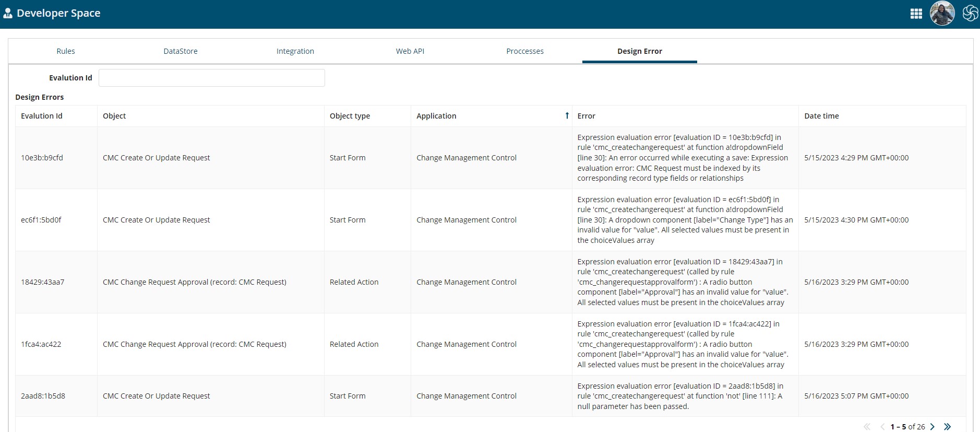The height and width of the screenshot is (432, 980).
Task: Click the 1 - 5 of 26 page indicator
Action: coord(907,427)
